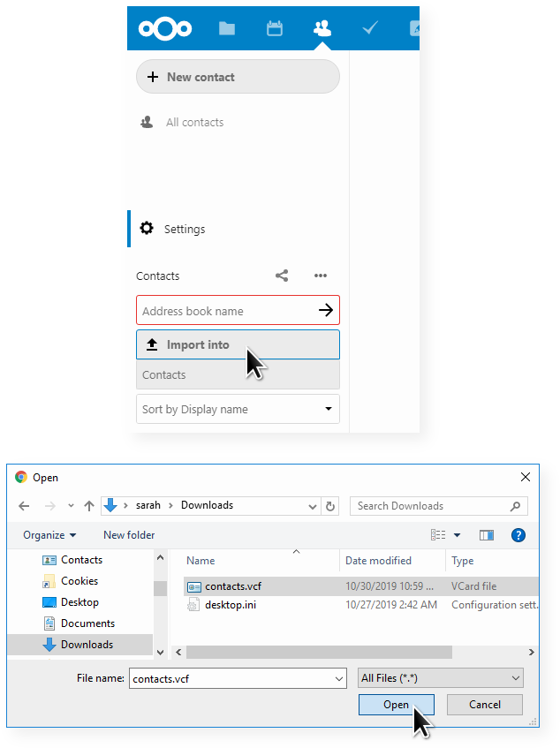
Task: Share the Contacts address book
Action: (x=282, y=276)
